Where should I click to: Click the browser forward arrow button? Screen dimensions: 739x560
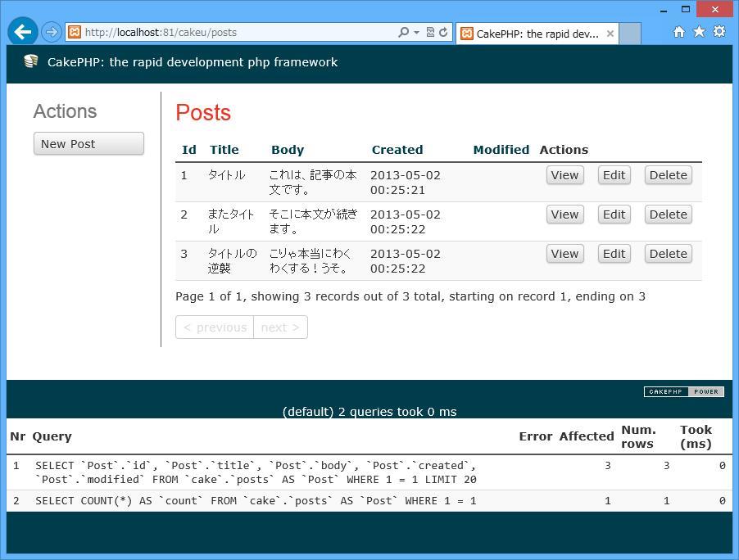[x=51, y=32]
